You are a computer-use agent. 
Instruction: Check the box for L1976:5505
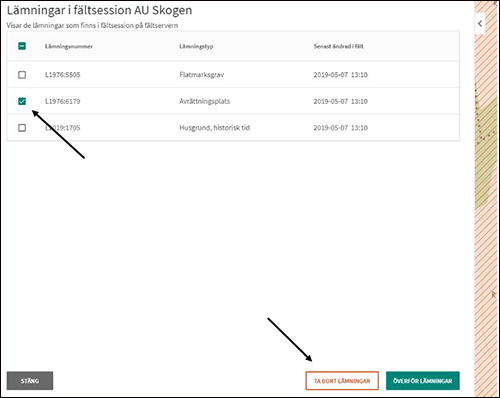click(x=22, y=75)
